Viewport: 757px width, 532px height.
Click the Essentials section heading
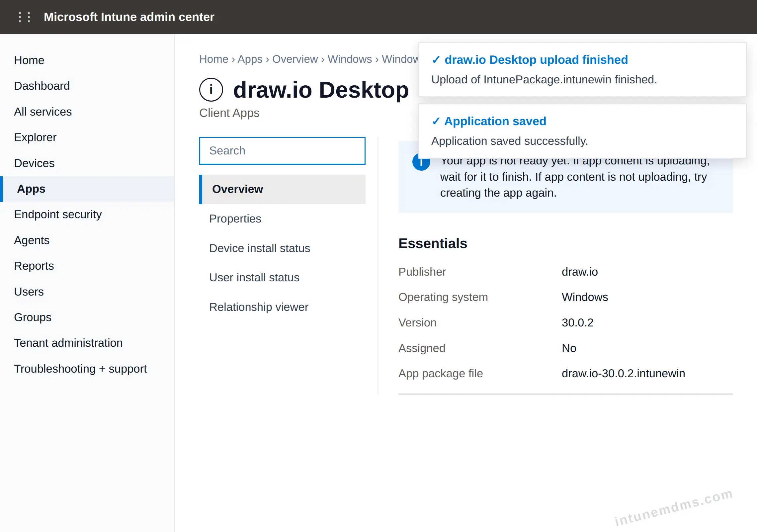tap(433, 243)
